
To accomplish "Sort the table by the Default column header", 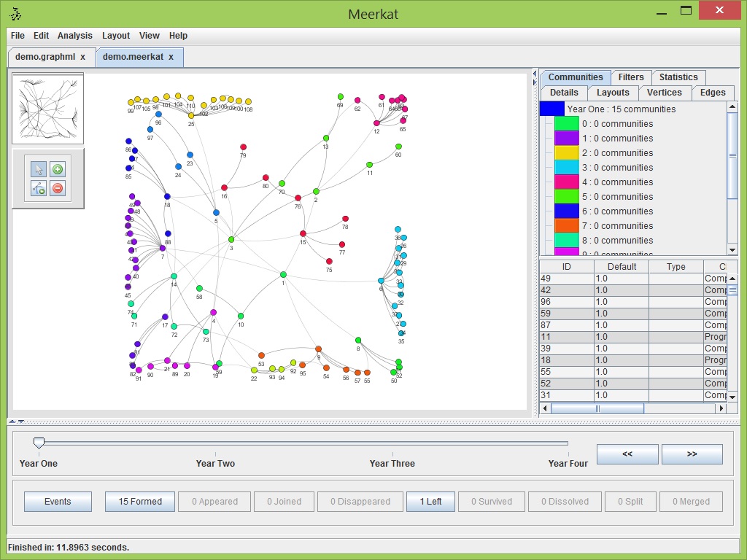I will pos(622,267).
